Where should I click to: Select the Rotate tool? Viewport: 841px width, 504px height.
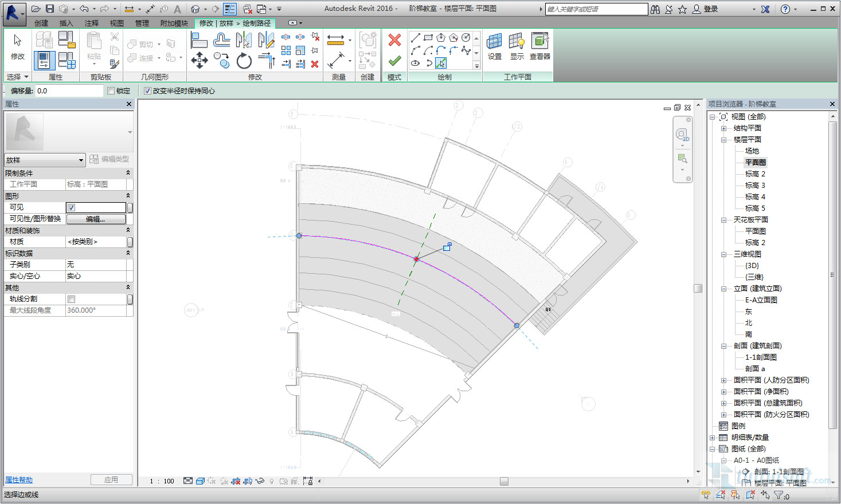coord(244,60)
